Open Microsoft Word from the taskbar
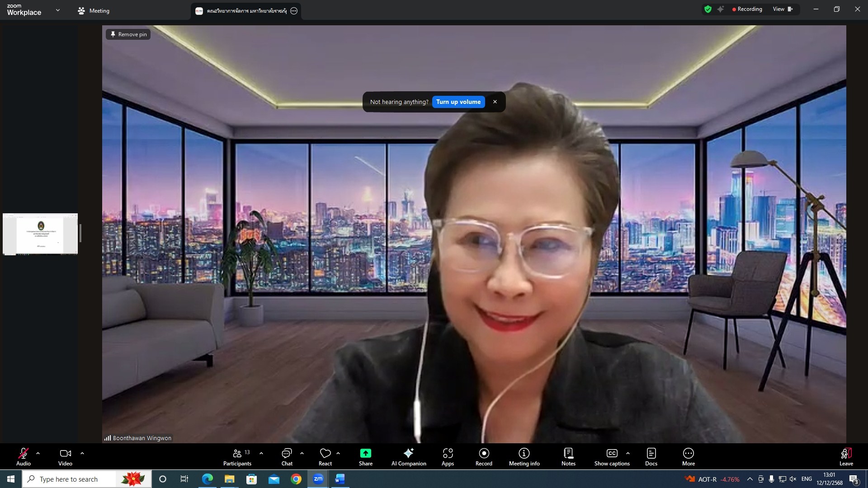Screen dimensions: 868x488 340,479
